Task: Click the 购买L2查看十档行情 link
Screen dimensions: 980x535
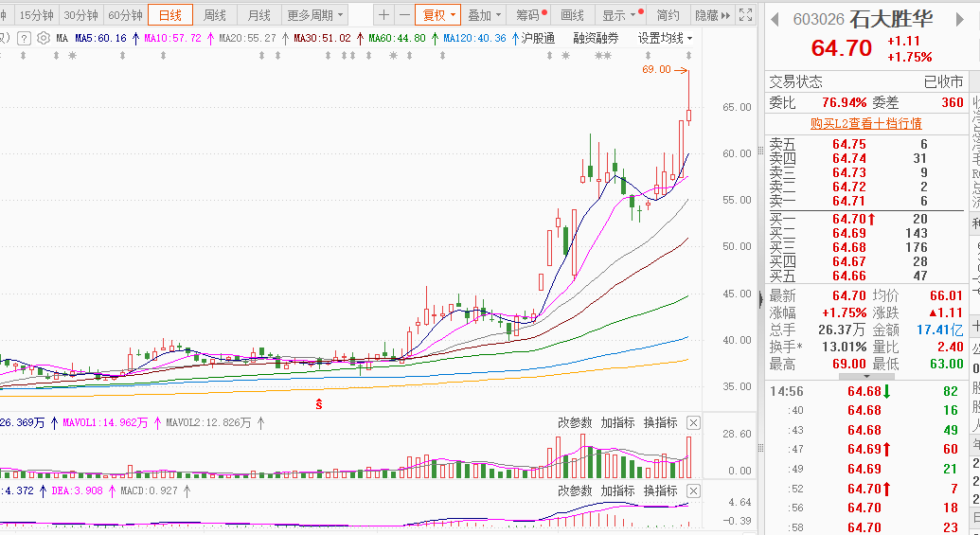Action: [865, 124]
